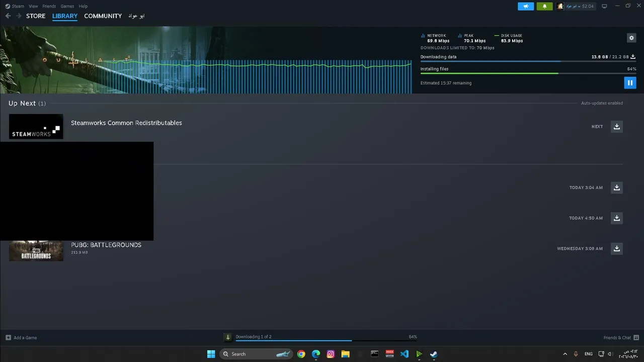Open the green notifications bell
644x362 pixels.
[x=544, y=6]
